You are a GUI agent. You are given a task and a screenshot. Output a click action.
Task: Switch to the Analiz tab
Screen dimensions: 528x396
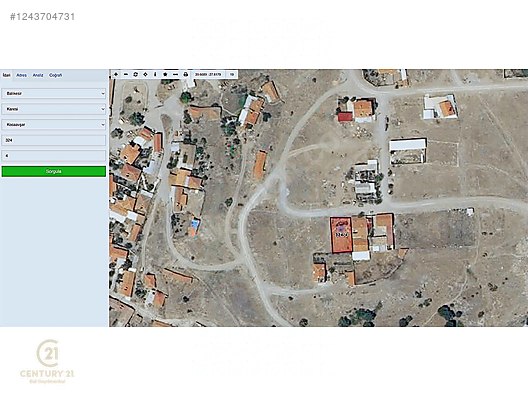click(38, 75)
